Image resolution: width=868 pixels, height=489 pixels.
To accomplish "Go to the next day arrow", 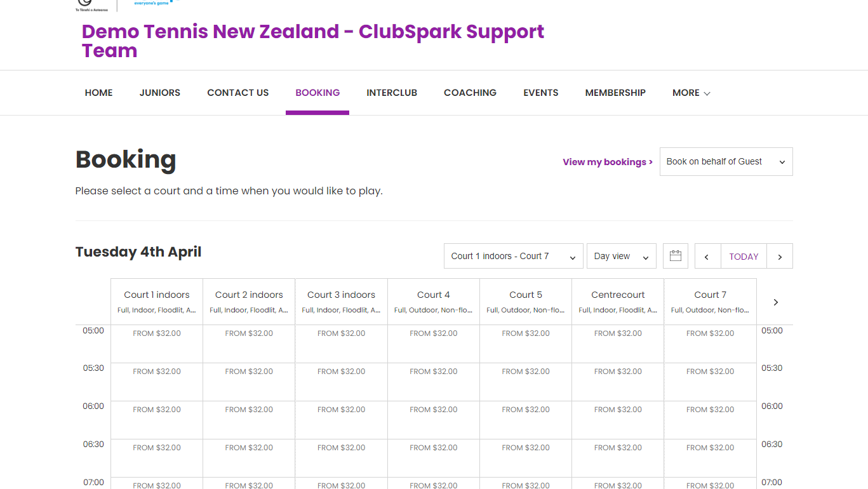I will (x=780, y=257).
